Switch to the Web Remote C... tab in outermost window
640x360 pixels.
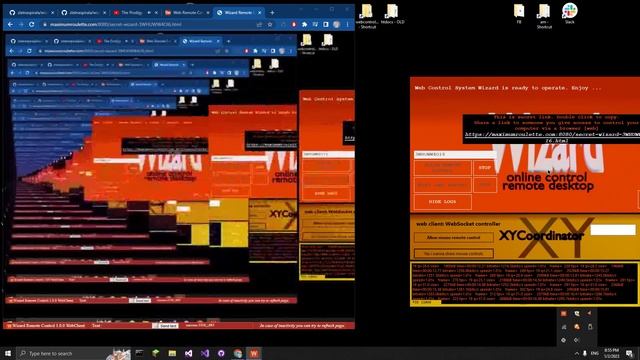pos(186,13)
